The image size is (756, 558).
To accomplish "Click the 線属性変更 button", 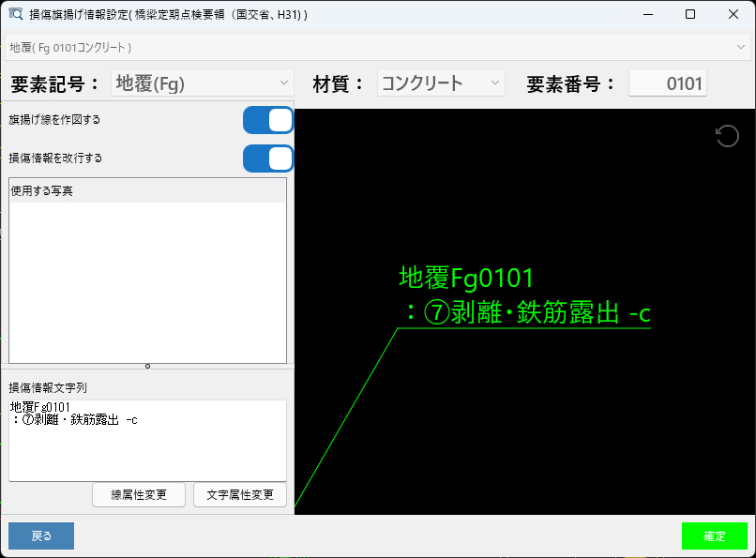I will (x=139, y=495).
